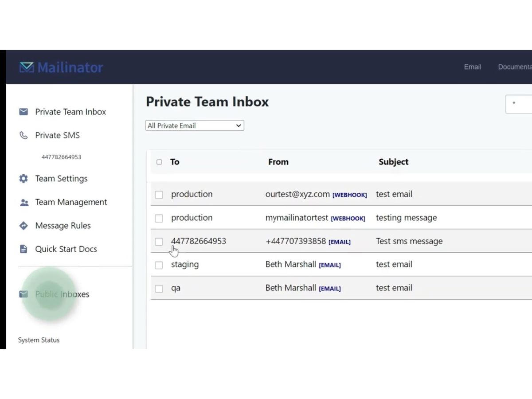Click the 447782664953 recipient in the table
This screenshot has height=399, width=532.
(x=199, y=241)
